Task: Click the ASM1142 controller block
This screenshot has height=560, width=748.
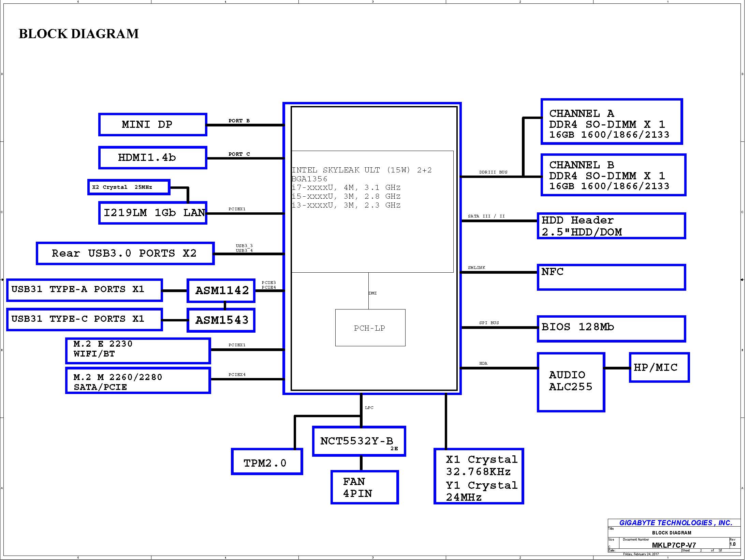Action: point(221,290)
